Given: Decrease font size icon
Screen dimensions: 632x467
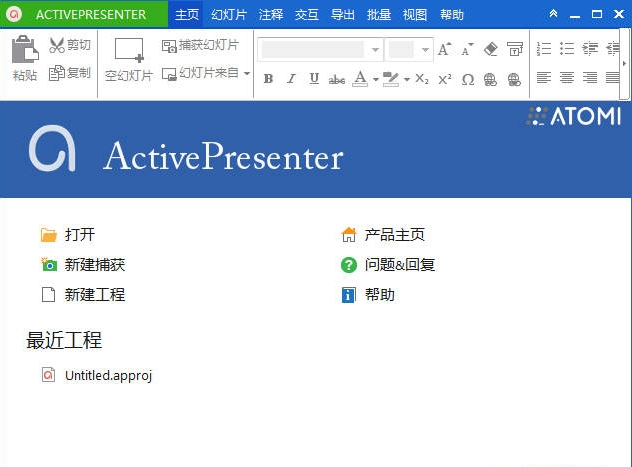Looking at the screenshot, I should click(467, 49).
